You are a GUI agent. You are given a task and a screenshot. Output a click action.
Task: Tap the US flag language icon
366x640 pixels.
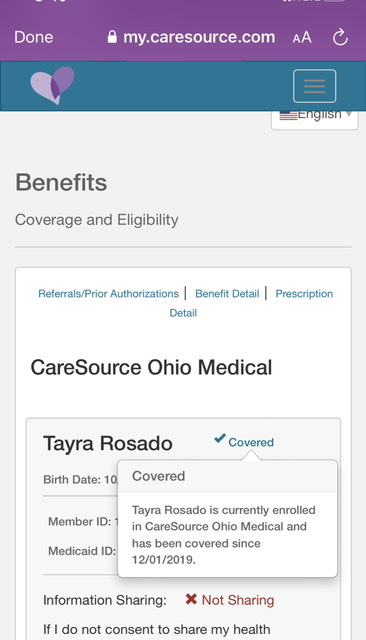coord(288,115)
